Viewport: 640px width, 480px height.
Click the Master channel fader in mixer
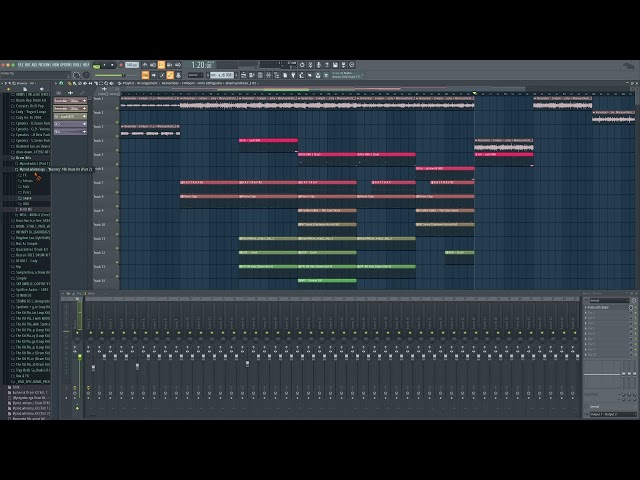(x=80, y=356)
